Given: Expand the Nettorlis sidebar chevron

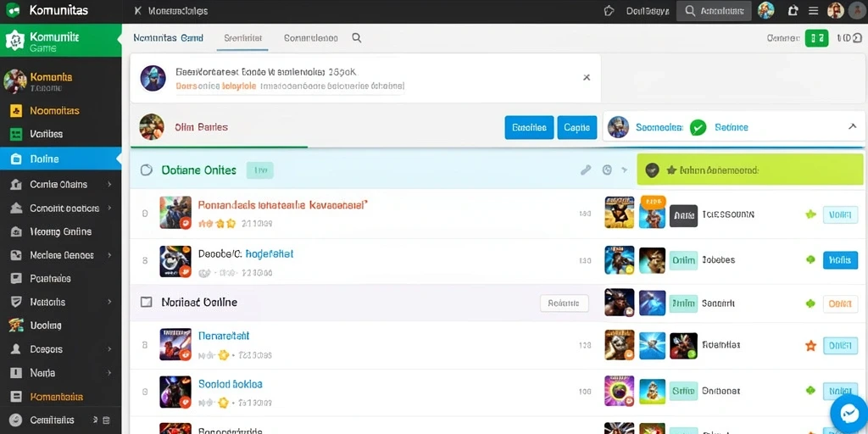Looking at the screenshot, I should coord(109,303).
